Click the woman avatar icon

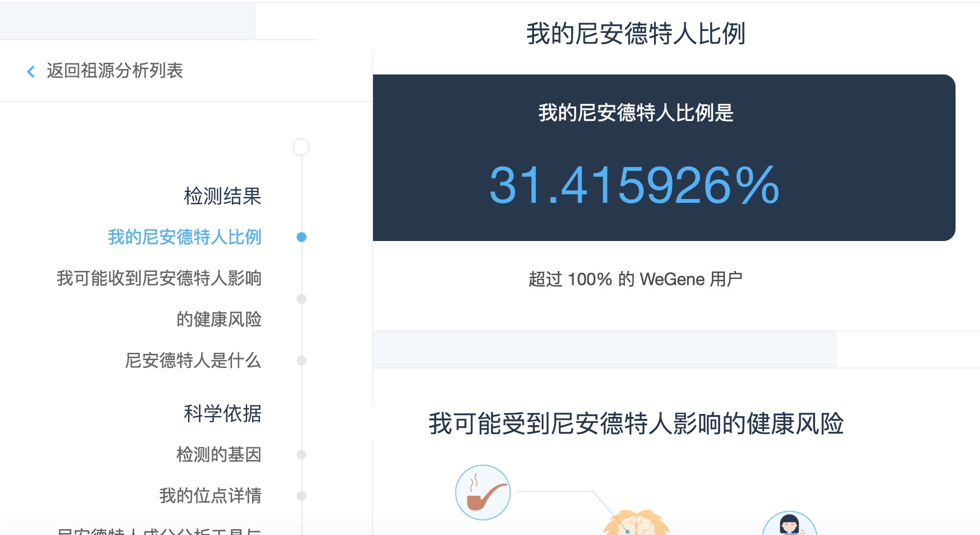point(790,524)
